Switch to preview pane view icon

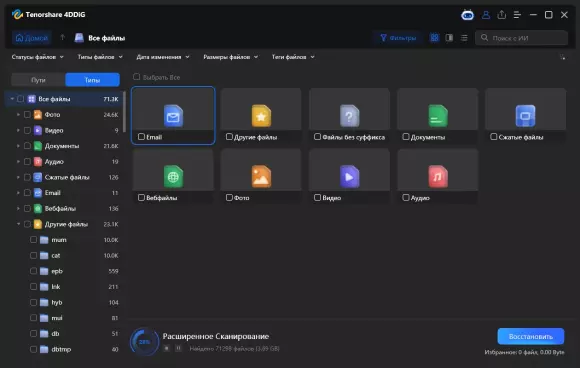pos(449,38)
